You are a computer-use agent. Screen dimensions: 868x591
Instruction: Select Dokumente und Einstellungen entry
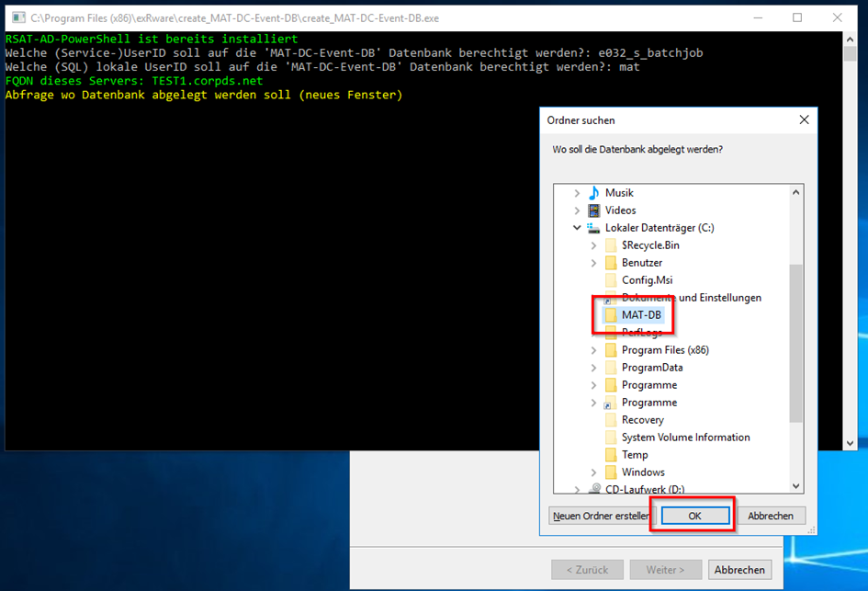[x=692, y=298]
